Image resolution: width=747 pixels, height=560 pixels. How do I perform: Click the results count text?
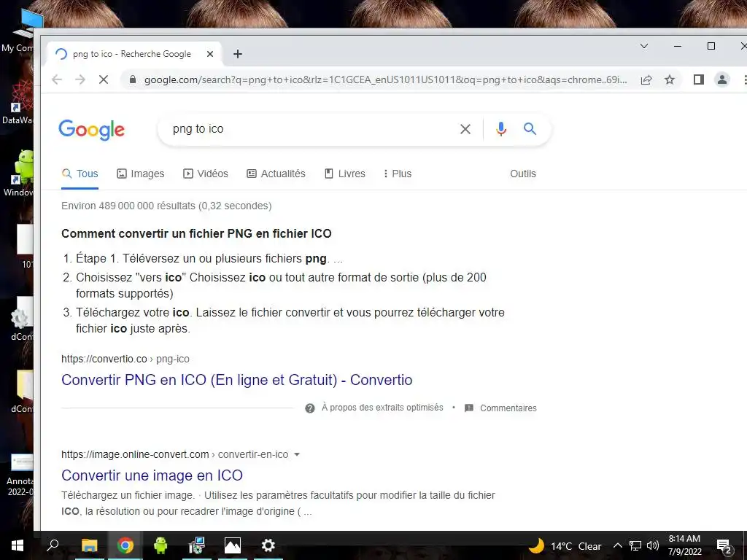point(166,206)
